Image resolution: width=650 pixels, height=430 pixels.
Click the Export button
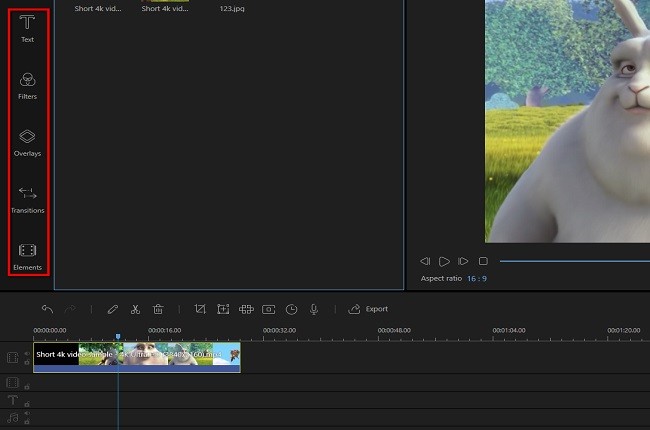(x=368, y=309)
